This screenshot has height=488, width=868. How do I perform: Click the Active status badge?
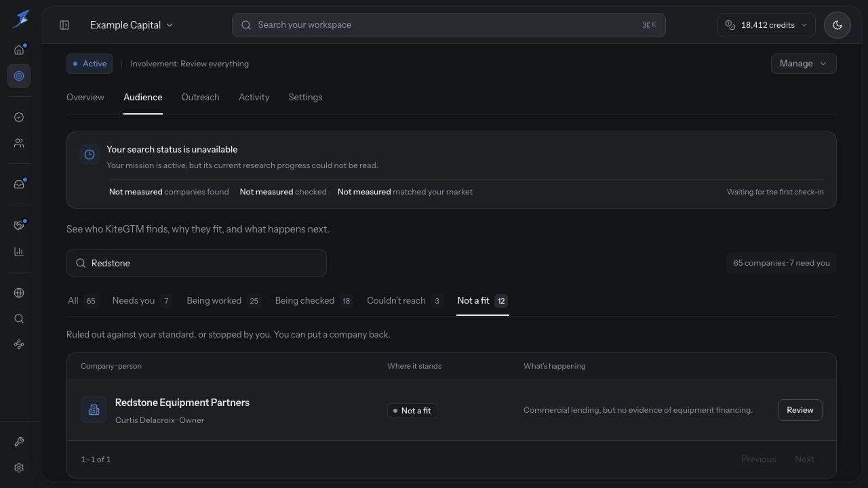click(90, 64)
